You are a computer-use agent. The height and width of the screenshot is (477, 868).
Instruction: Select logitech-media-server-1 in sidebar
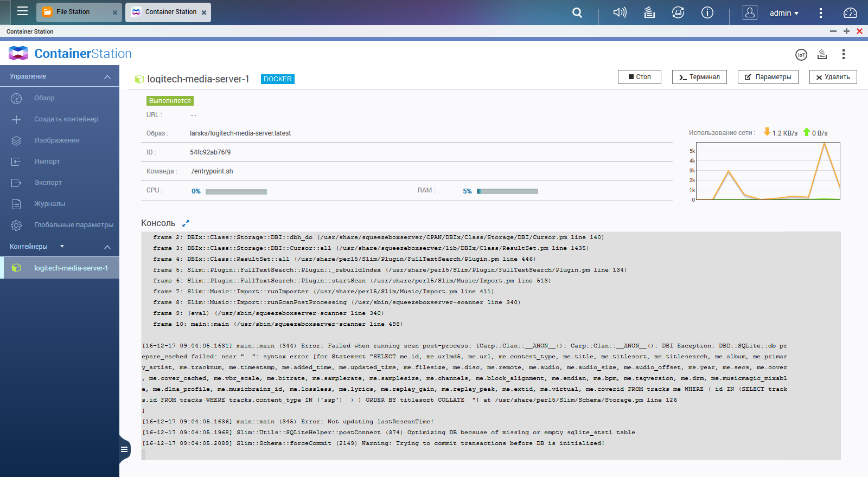(60, 268)
